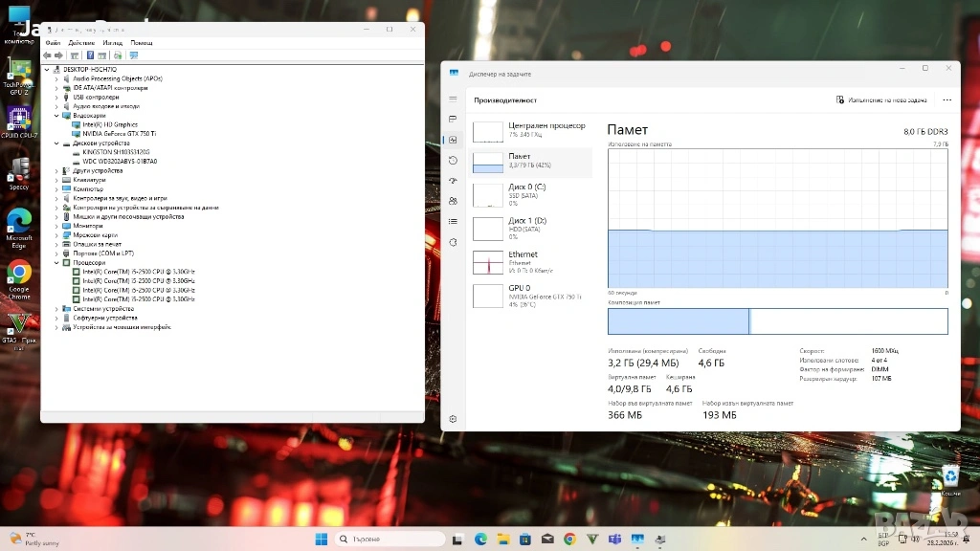
Task: Select the Централен процесор performance graph
Action: tap(531, 130)
